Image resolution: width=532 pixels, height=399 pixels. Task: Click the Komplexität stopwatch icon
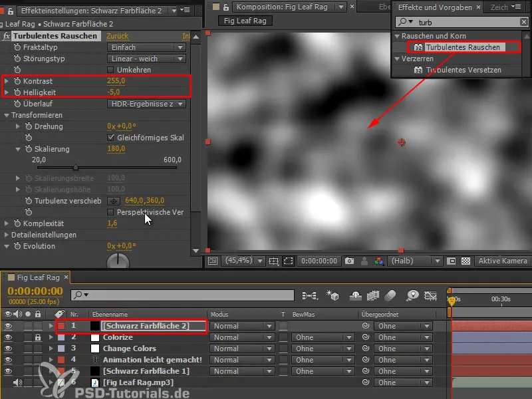pos(17,223)
